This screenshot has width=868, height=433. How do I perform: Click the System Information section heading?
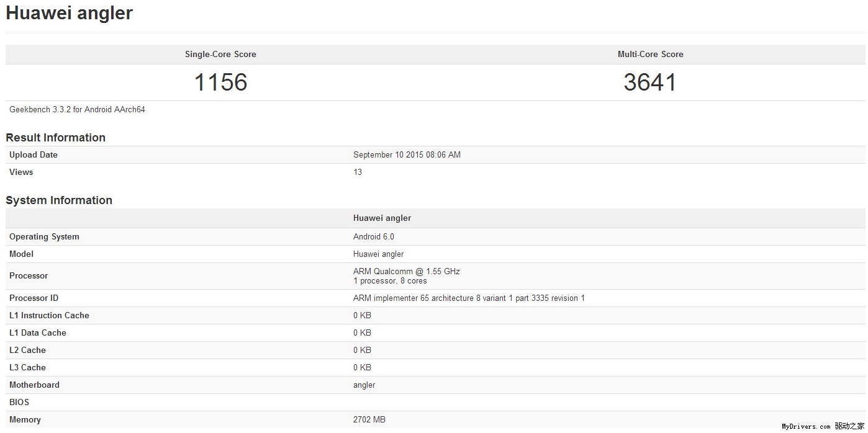pos(58,200)
